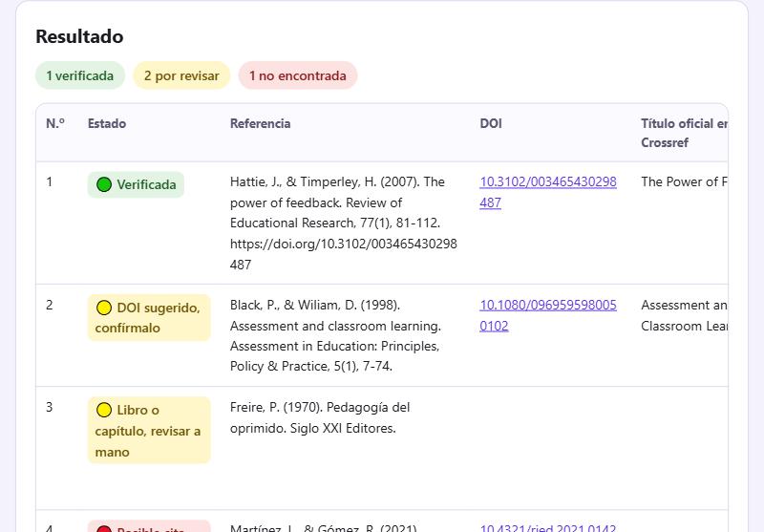Click 'Assessment an Classroom Lear' Crossref title cell
The image size is (764, 532).
click(684, 315)
